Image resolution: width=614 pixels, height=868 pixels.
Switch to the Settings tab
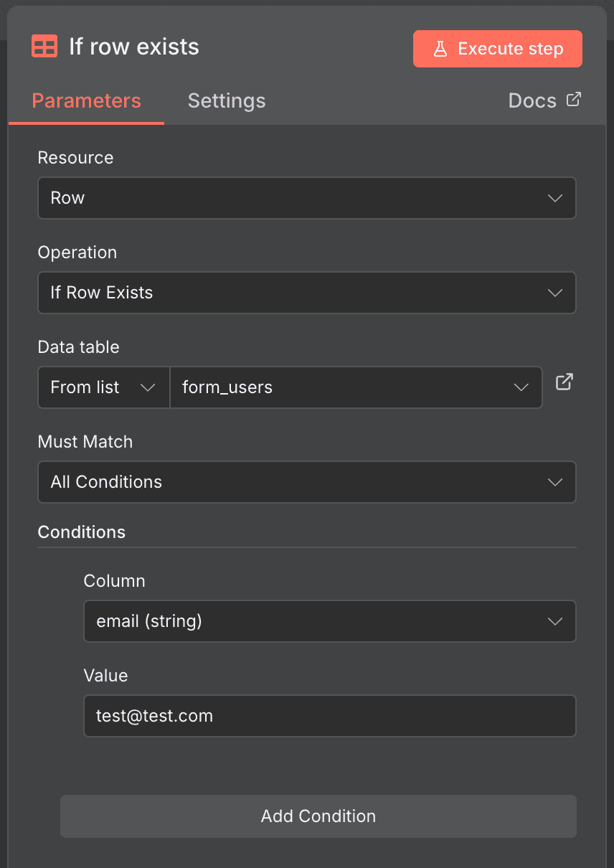click(226, 100)
